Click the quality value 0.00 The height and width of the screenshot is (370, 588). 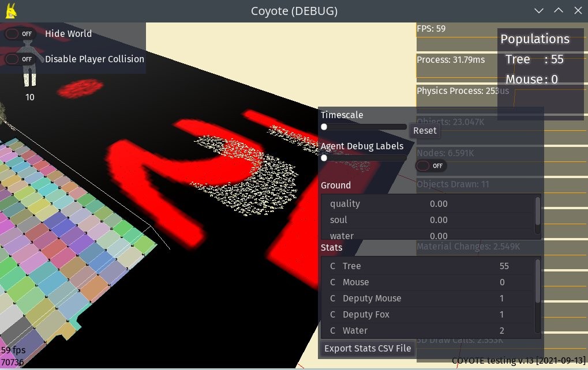tap(439, 203)
